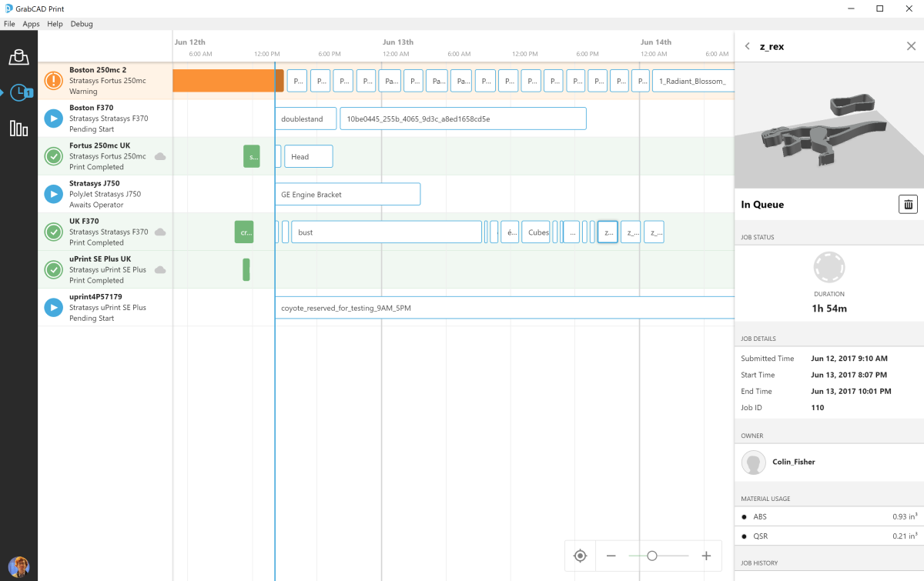Viewport: 924px width, 581px height.
Task: Click the play icon for Stratasys J750
Action: pyautogui.click(x=53, y=194)
